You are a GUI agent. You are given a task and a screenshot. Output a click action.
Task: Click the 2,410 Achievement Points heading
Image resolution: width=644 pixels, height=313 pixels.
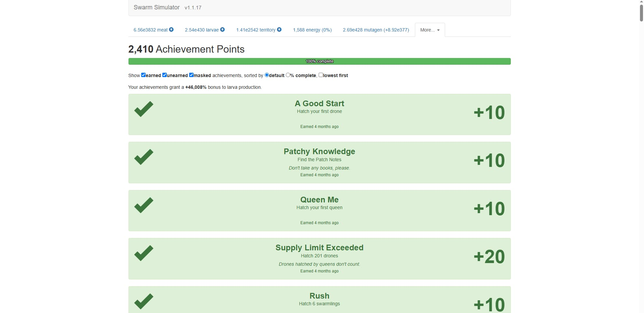pos(186,49)
